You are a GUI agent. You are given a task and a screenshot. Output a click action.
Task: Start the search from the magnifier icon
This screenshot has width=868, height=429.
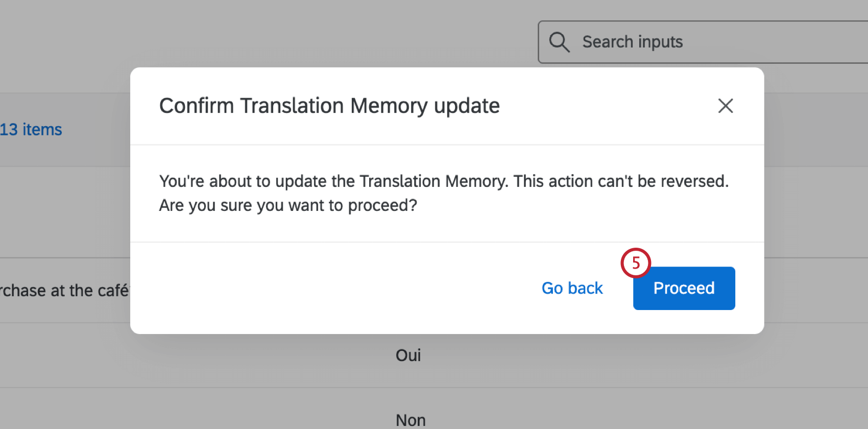click(559, 42)
